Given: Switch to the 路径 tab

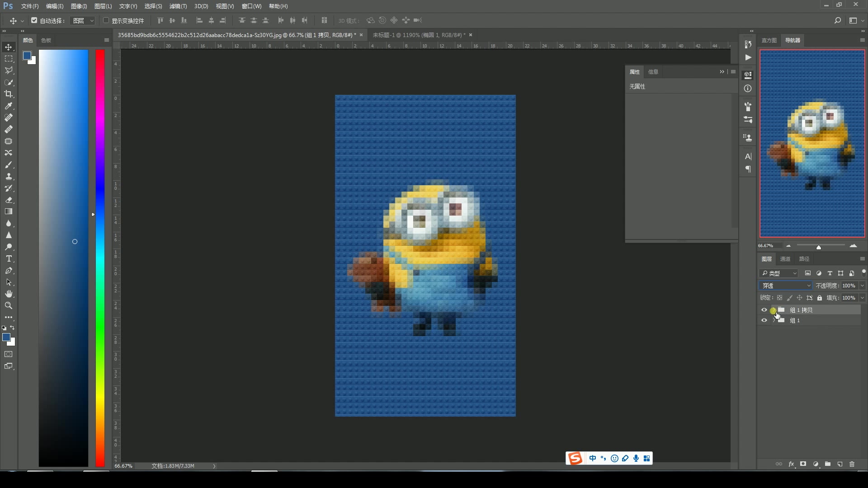Looking at the screenshot, I should (x=804, y=259).
